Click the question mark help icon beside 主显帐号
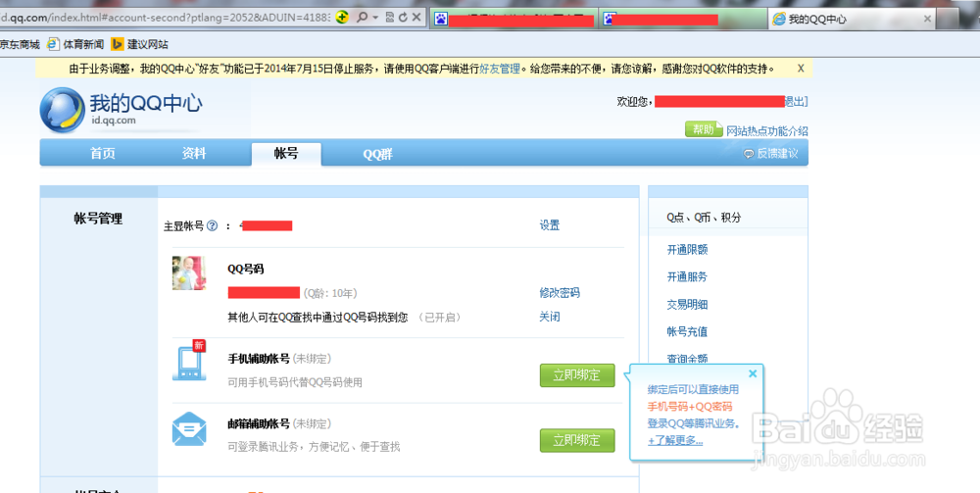 213,225
